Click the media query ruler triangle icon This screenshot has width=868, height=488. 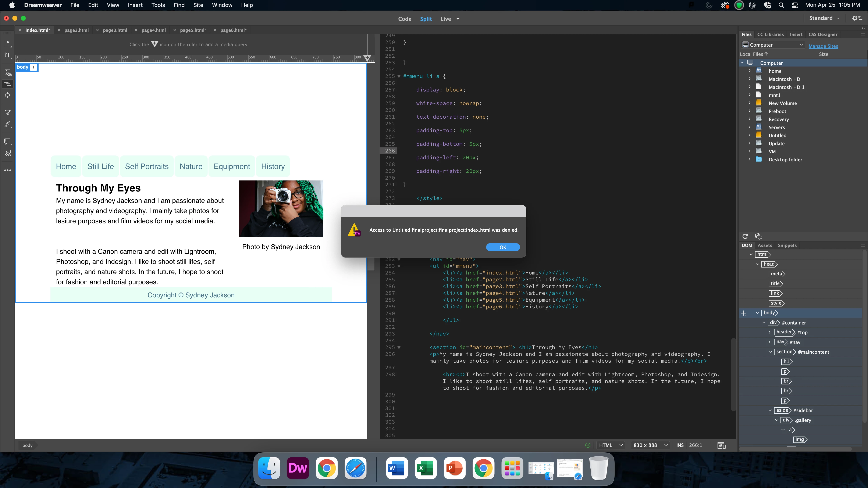click(x=367, y=58)
